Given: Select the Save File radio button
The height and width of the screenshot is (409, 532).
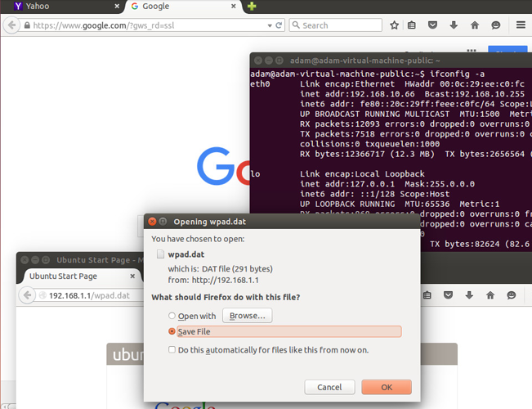Looking at the screenshot, I should coord(172,331).
